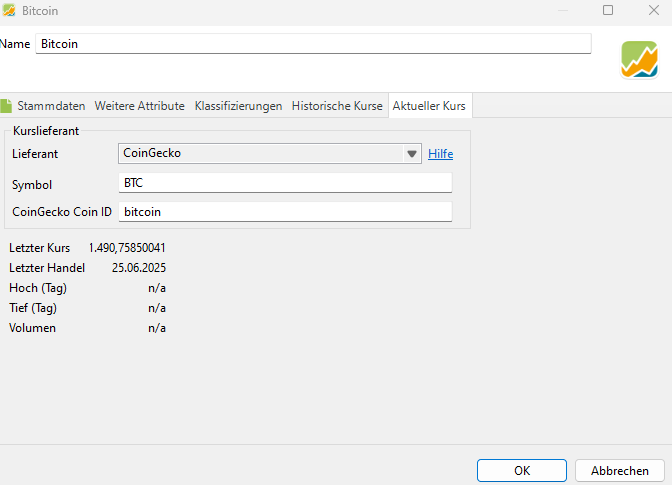672x485 pixels.
Task: Click the Portfolio Performance icon in title bar
Action: [x=8, y=10]
